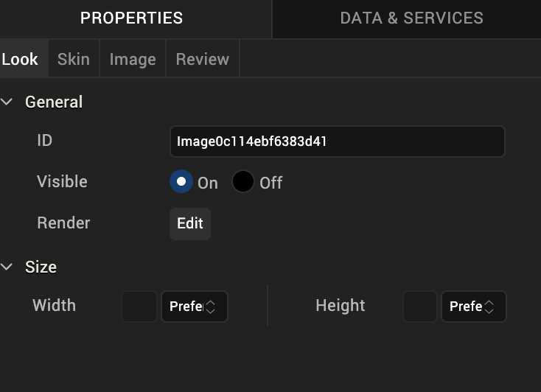The width and height of the screenshot is (541, 392).
Task: Collapse the Size section chevron
Action: point(7,267)
